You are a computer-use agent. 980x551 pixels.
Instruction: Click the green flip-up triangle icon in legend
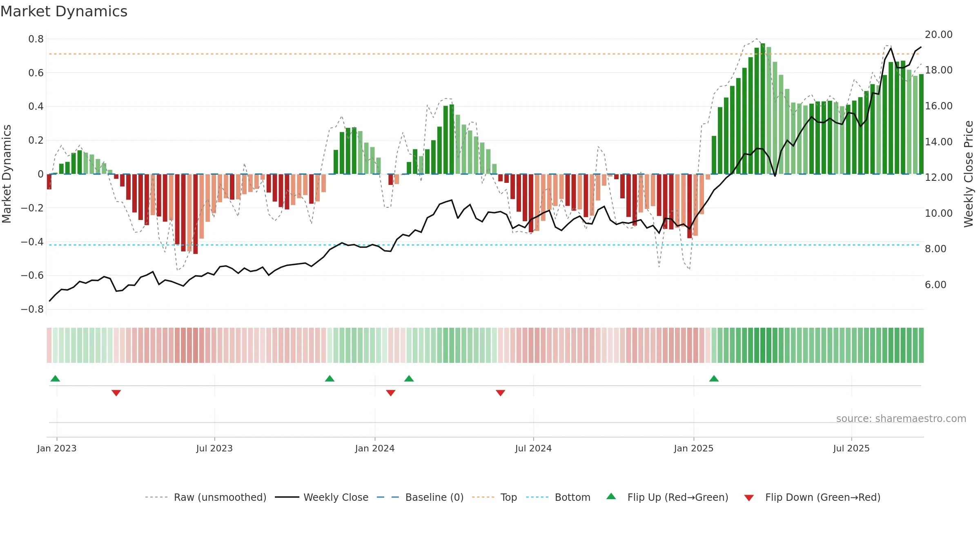point(611,496)
